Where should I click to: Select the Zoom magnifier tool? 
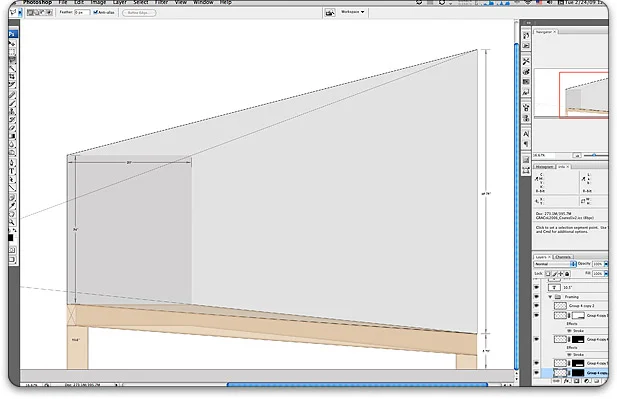(12, 222)
